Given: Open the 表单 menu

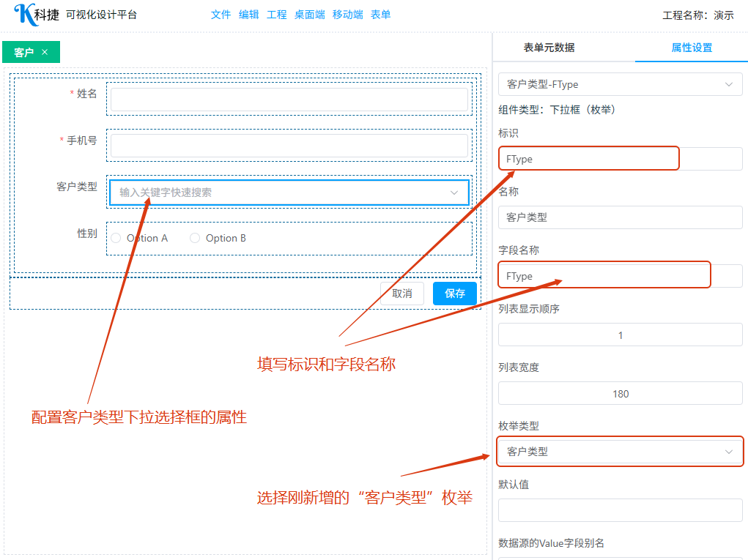Looking at the screenshot, I should coord(380,15).
